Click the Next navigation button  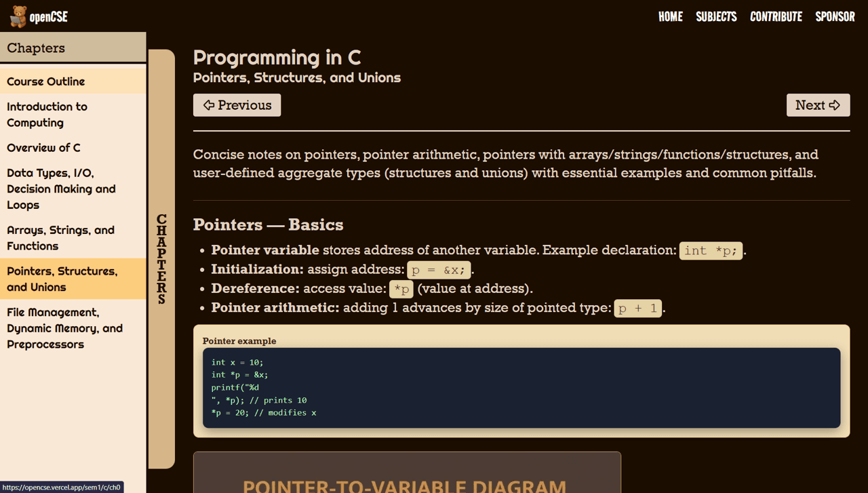point(818,105)
